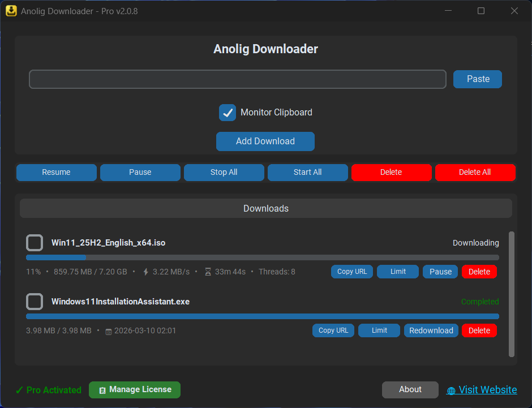This screenshot has width=532, height=408.
Task: Click the globe icon beside Visit Website
Action: 451,390
